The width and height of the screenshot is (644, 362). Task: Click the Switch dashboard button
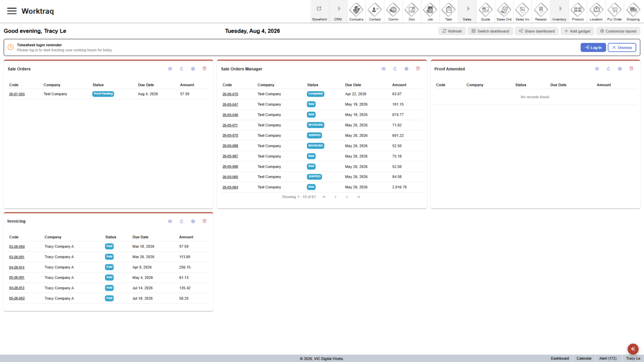[x=490, y=31]
